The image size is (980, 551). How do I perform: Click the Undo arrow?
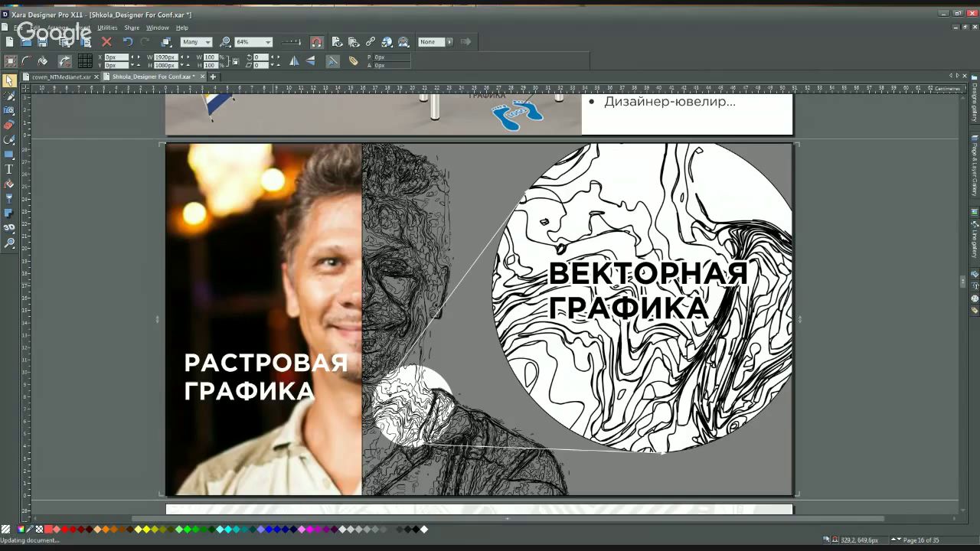(x=128, y=42)
